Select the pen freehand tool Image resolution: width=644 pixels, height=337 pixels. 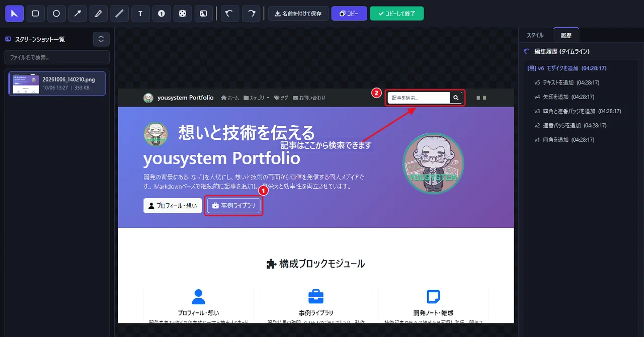tap(99, 14)
